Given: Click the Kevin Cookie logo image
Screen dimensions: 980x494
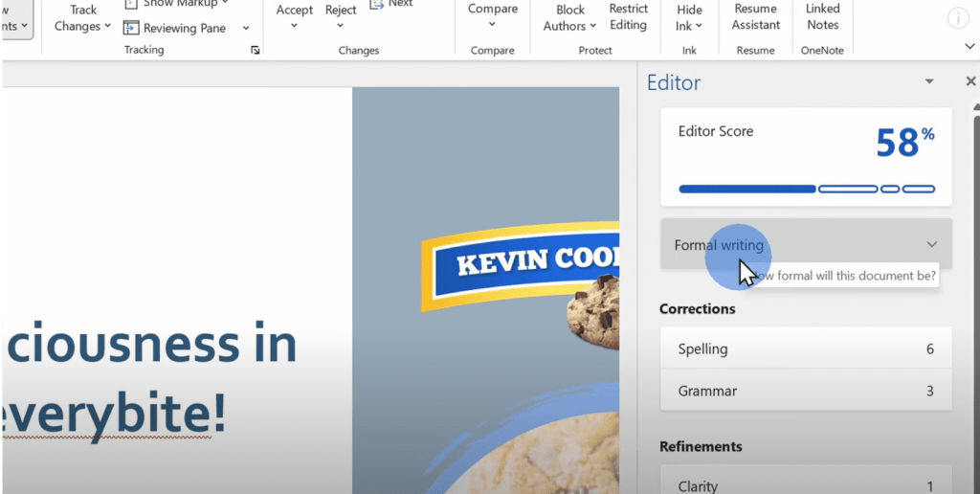Looking at the screenshot, I should click(x=520, y=266).
